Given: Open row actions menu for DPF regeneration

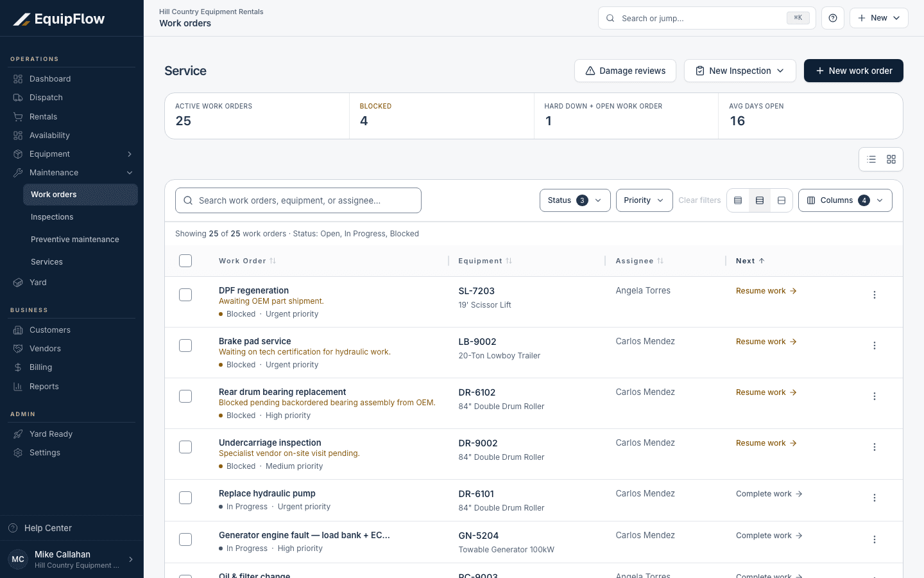Looking at the screenshot, I should coord(875,295).
